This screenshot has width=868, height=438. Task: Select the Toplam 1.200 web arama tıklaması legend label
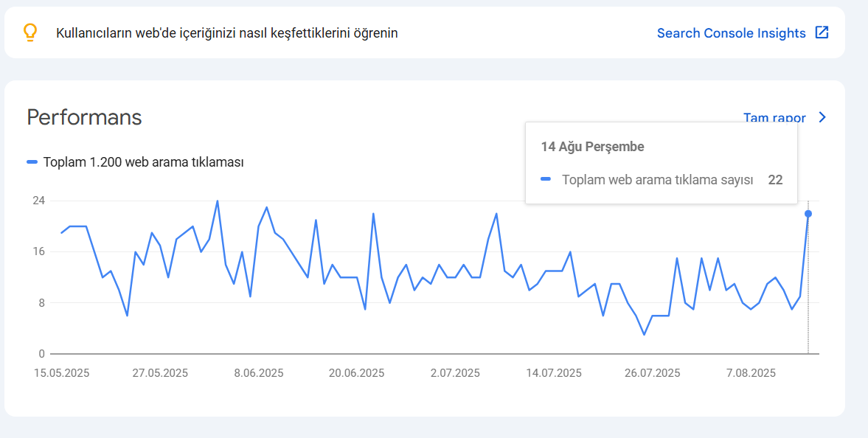[144, 162]
